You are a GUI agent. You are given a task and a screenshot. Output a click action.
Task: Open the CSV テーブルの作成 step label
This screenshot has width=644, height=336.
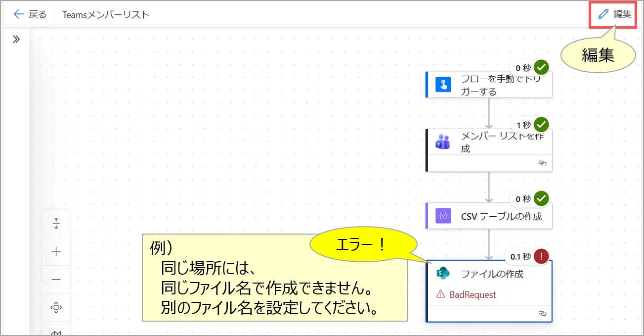tap(501, 216)
